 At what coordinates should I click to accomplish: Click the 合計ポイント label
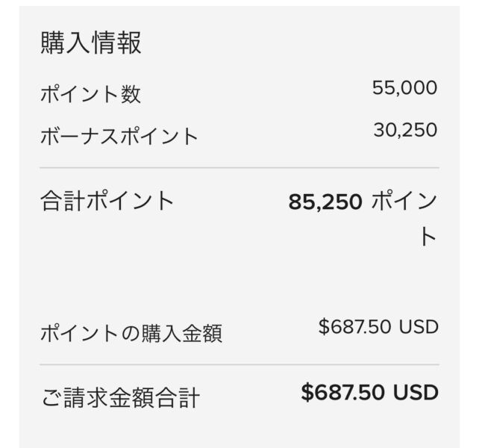click(107, 201)
